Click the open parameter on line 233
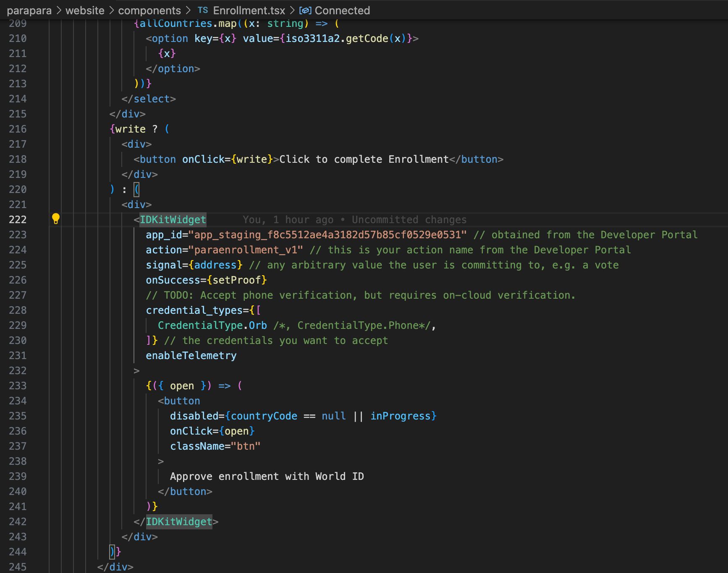This screenshot has height=573, width=728. (x=182, y=385)
